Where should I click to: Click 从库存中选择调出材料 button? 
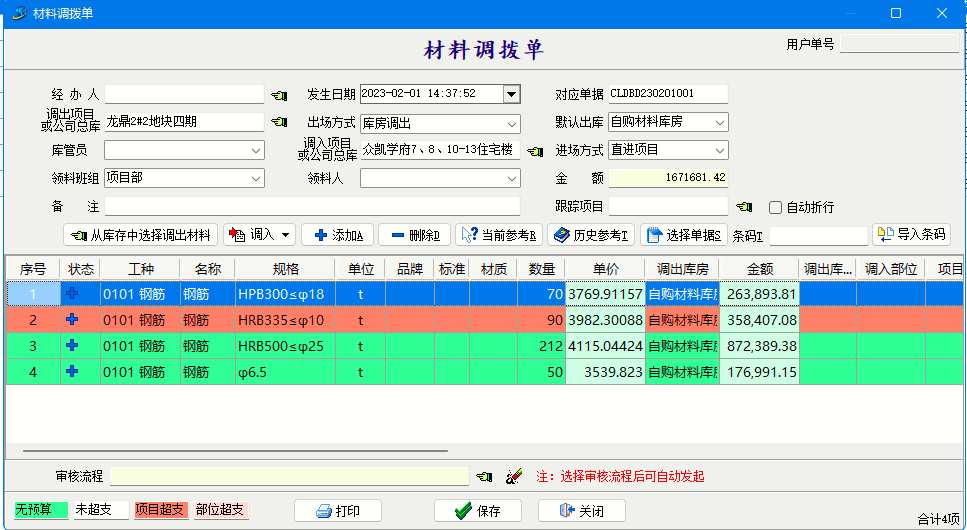140,235
